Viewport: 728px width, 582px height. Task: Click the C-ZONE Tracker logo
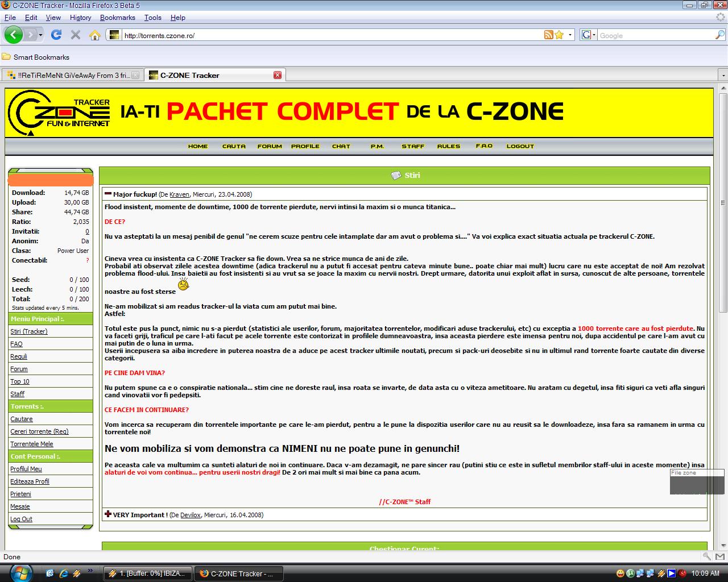(59, 113)
